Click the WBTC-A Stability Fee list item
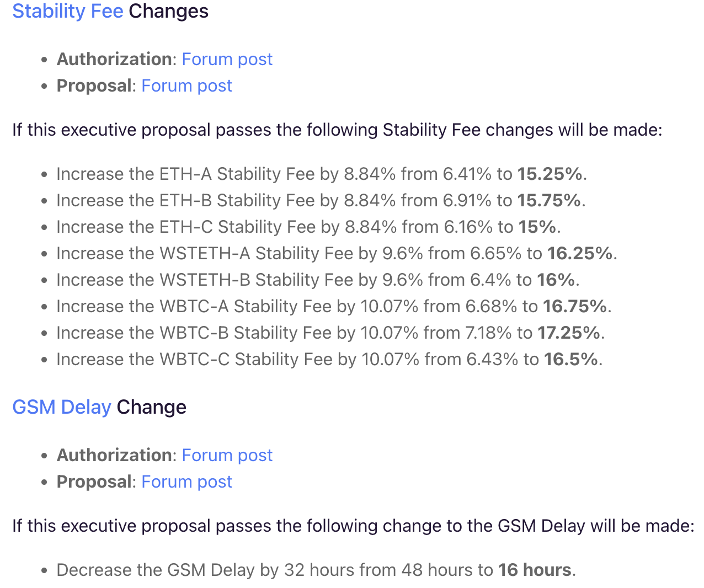The height and width of the screenshot is (588, 704). pyautogui.click(x=334, y=306)
